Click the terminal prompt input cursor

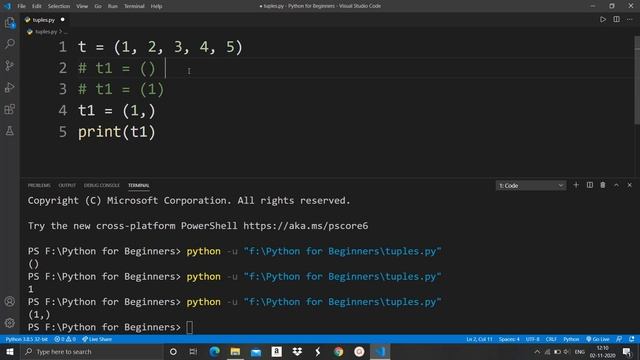click(x=189, y=327)
